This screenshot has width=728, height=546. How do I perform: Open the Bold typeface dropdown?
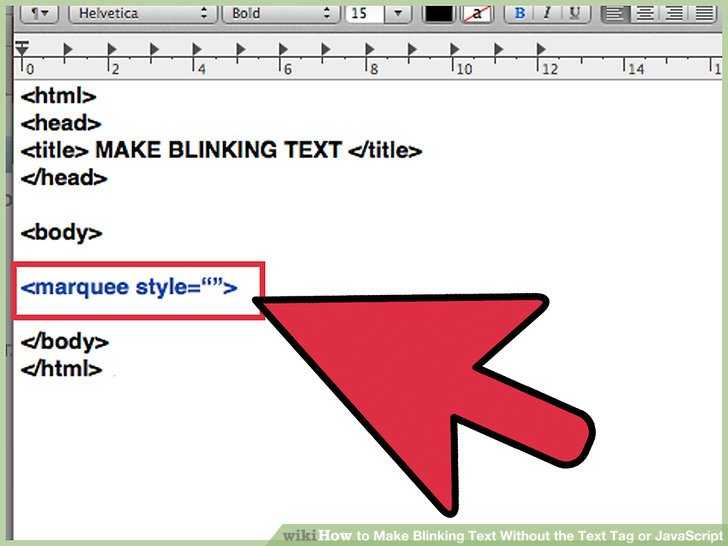[282, 13]
